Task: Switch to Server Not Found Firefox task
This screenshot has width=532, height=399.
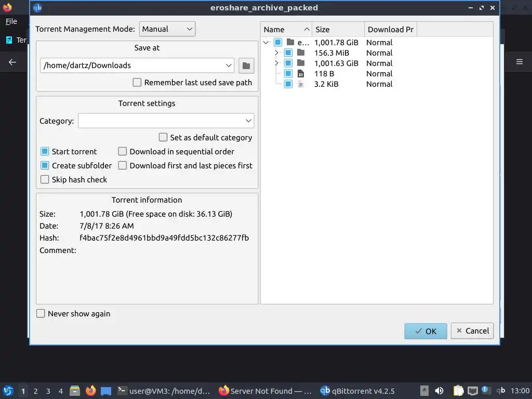Action: coord(264,391)
